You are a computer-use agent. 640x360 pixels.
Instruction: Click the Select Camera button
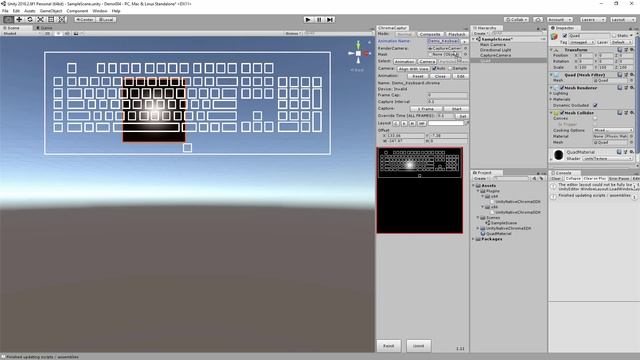point(427,61)
